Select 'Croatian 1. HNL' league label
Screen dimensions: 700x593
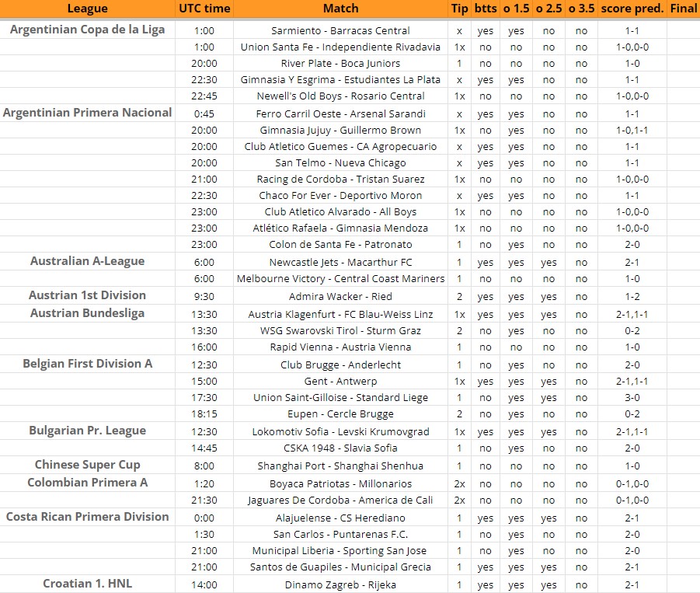(88, 584)
